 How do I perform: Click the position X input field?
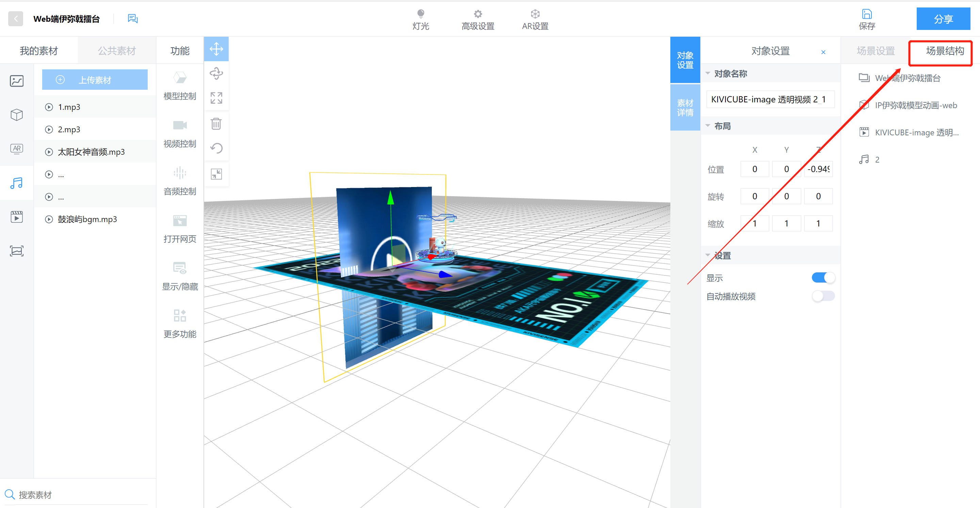tap(754, 169)
